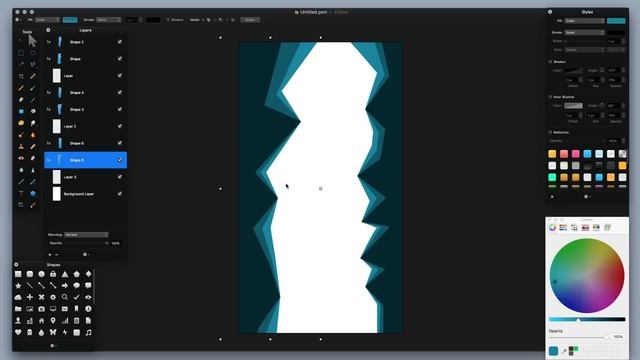Apply the pink style preset
This screenshot has width=640, height=360.
(576, 154)
